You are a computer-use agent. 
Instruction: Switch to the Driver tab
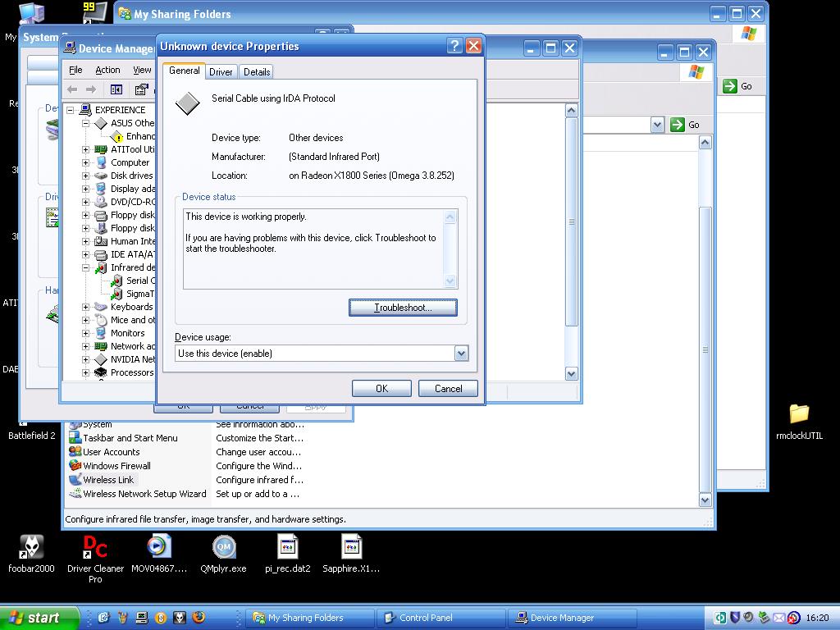tap(221, 72)
